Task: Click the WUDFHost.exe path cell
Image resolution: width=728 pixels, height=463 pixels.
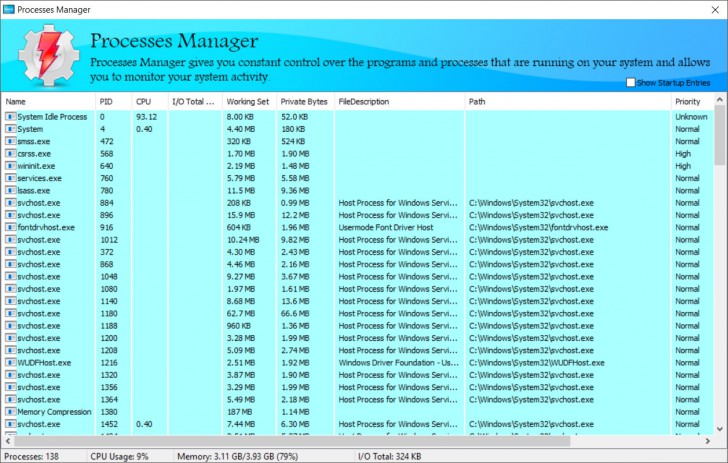Action: (537, 363)
